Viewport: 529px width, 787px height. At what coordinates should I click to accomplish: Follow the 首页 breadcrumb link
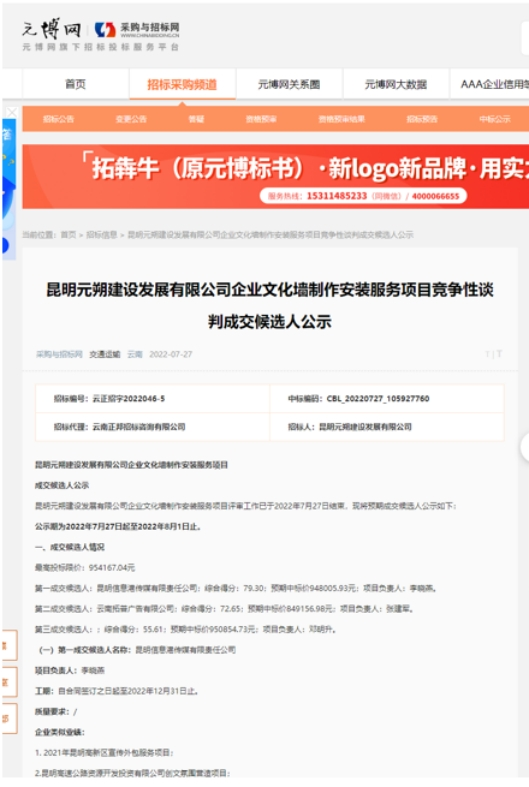[68, 234]
